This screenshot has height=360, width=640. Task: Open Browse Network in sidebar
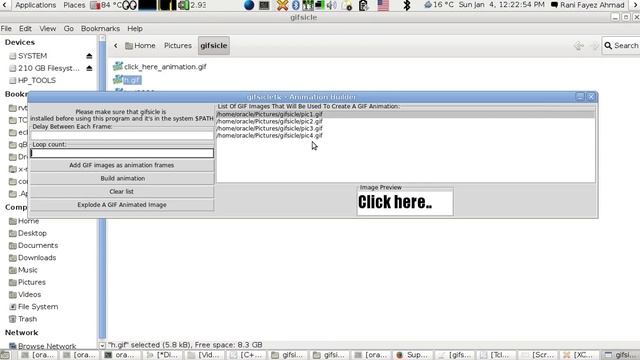[42, 346]
